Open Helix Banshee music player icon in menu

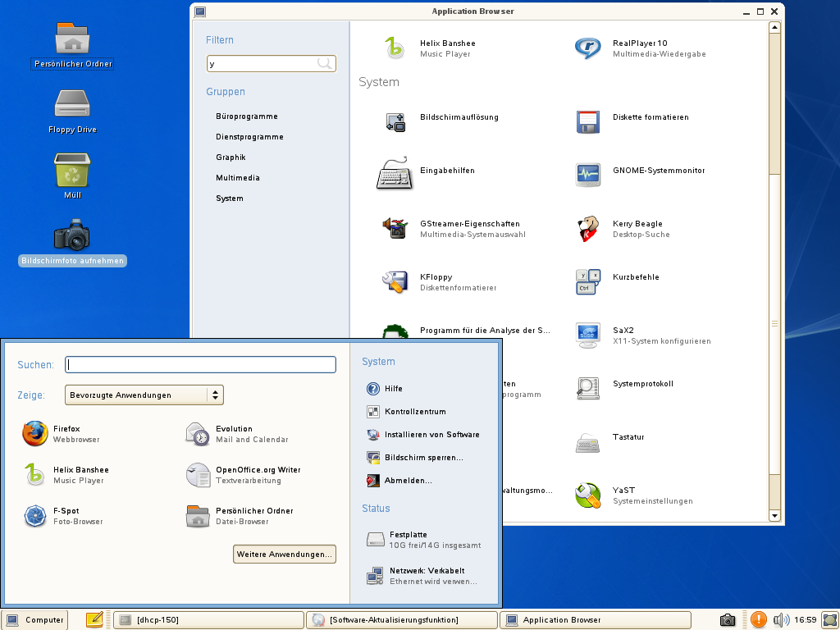pyautogui.click(x=35, y=474)
